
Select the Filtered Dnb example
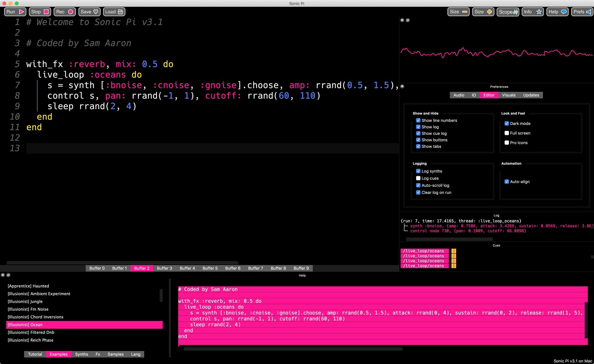(x=31, y=332)
